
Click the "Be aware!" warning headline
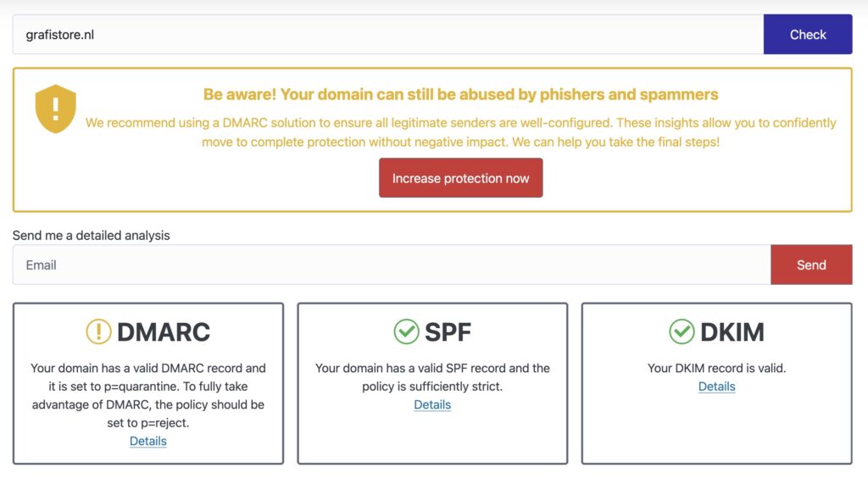460,94
